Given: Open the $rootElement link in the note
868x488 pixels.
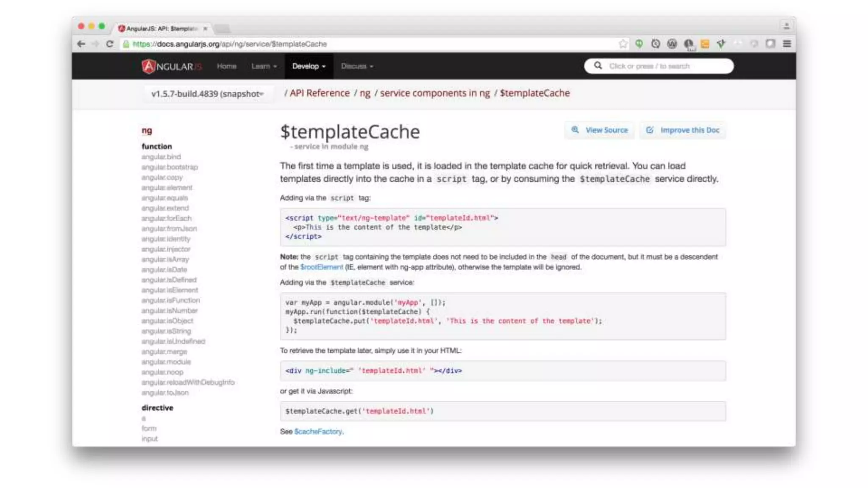Looking at the screenshot, I should (x=321, y=267).
